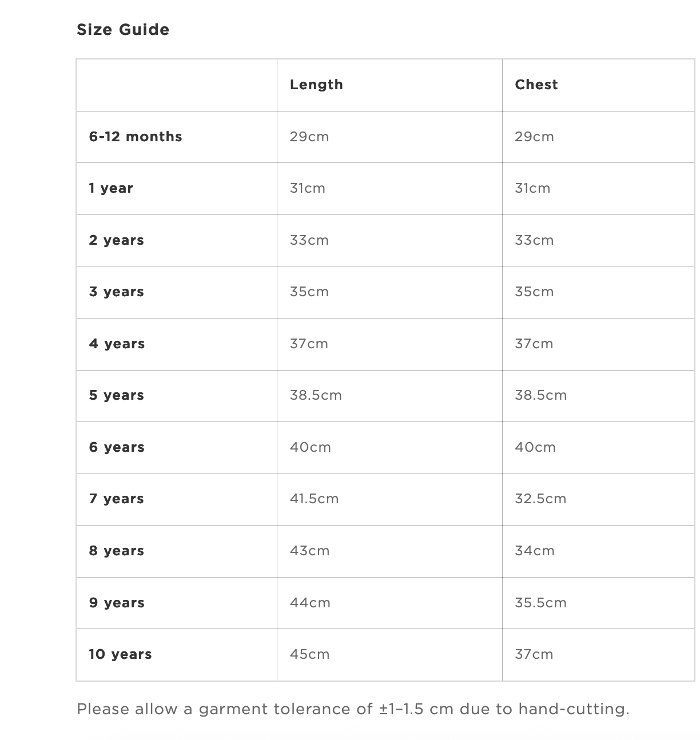Click the 1 year row label
Screen dimensions: 700x740
[111, 188]
